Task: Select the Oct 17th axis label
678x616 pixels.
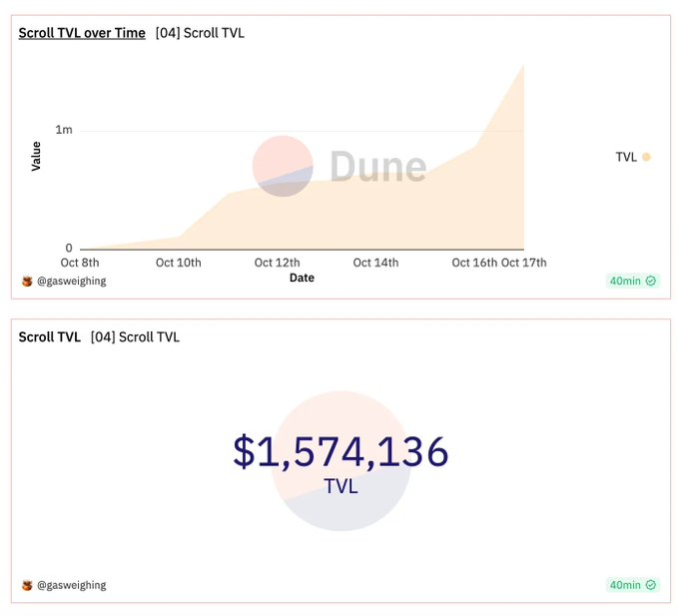Action: click(523, 263)
